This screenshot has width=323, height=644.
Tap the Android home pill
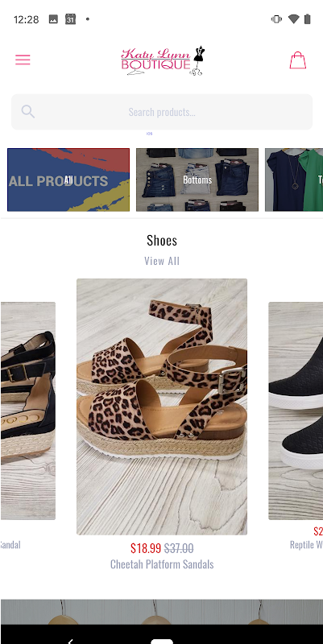click(162, 641)
